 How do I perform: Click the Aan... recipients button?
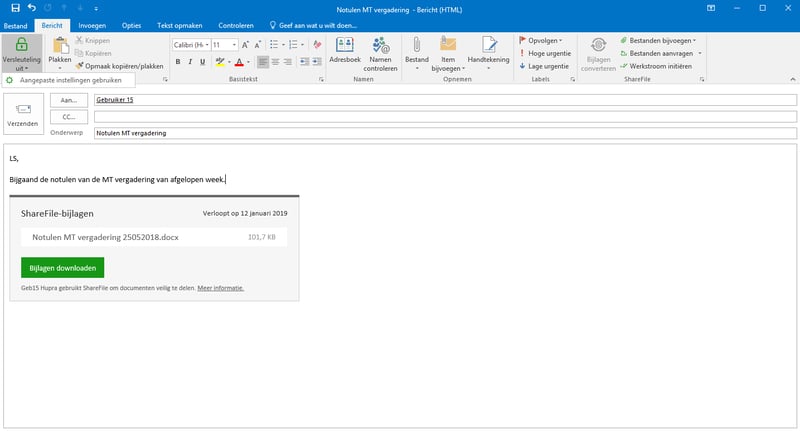coord(69,100)
